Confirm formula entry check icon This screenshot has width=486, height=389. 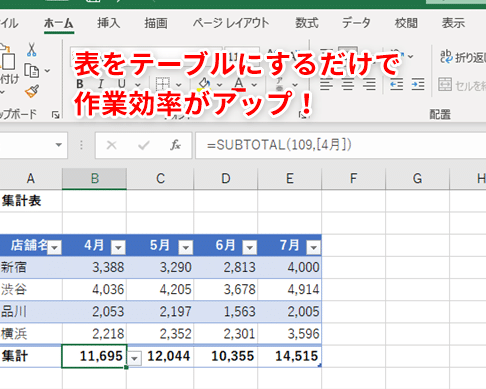pyautogui.click(x=144, y=145)
